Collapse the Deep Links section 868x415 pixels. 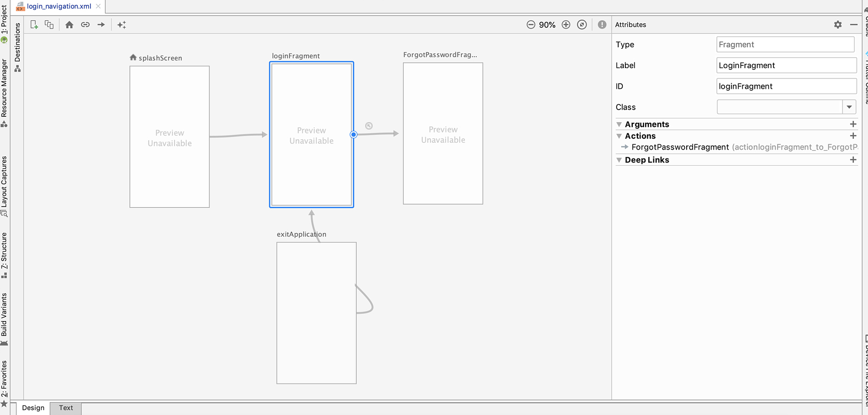click(619, 160)
